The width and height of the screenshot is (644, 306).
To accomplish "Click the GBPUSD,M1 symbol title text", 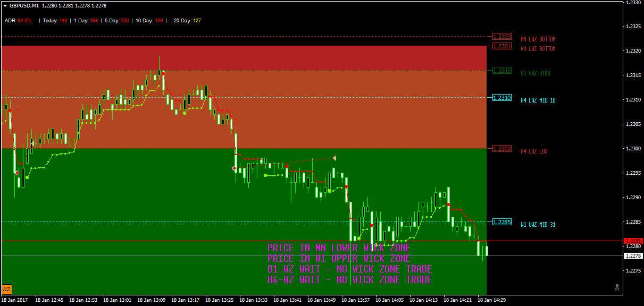I will click(24, 5).
